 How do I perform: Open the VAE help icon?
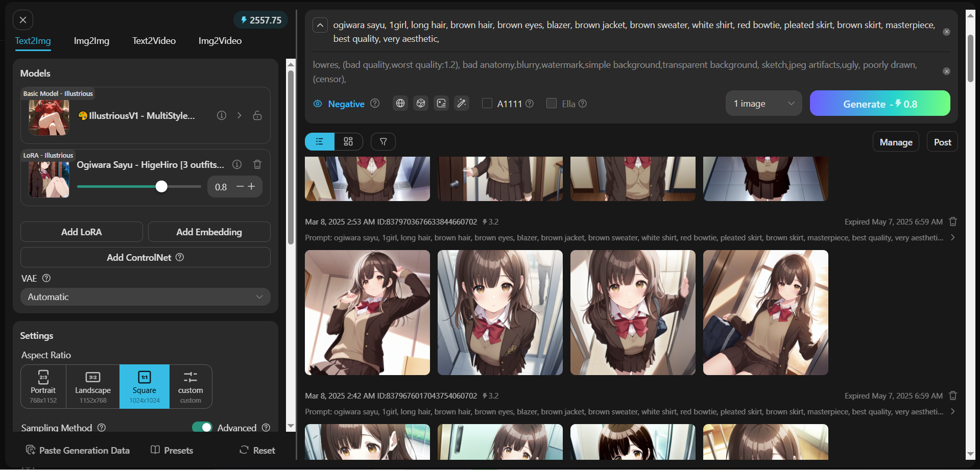46,278
